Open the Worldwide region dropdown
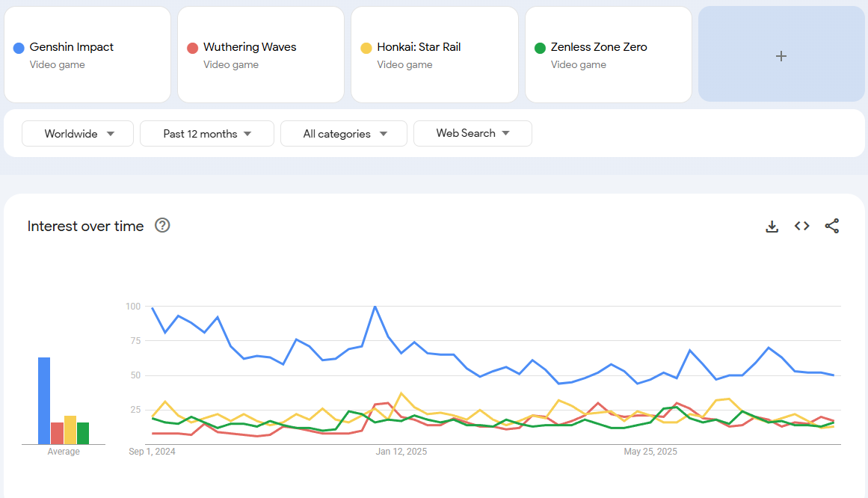This screenshot has width=868, height=498. (x=78, y=134)
